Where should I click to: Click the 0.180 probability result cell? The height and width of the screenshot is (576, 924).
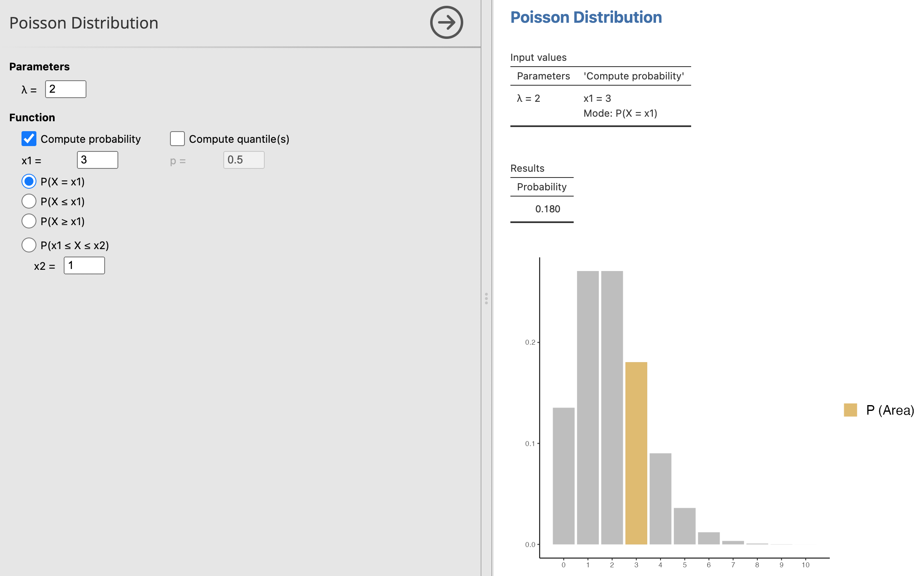tap(547, 209)
